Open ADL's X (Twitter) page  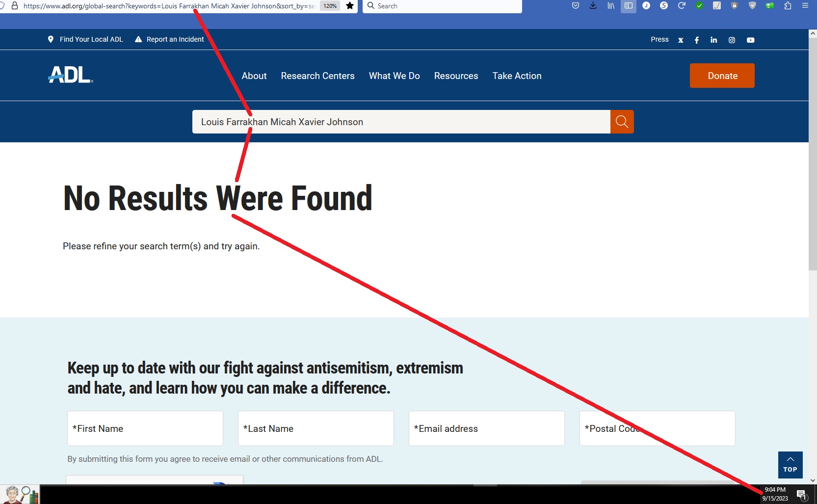[x=681, y=40]
